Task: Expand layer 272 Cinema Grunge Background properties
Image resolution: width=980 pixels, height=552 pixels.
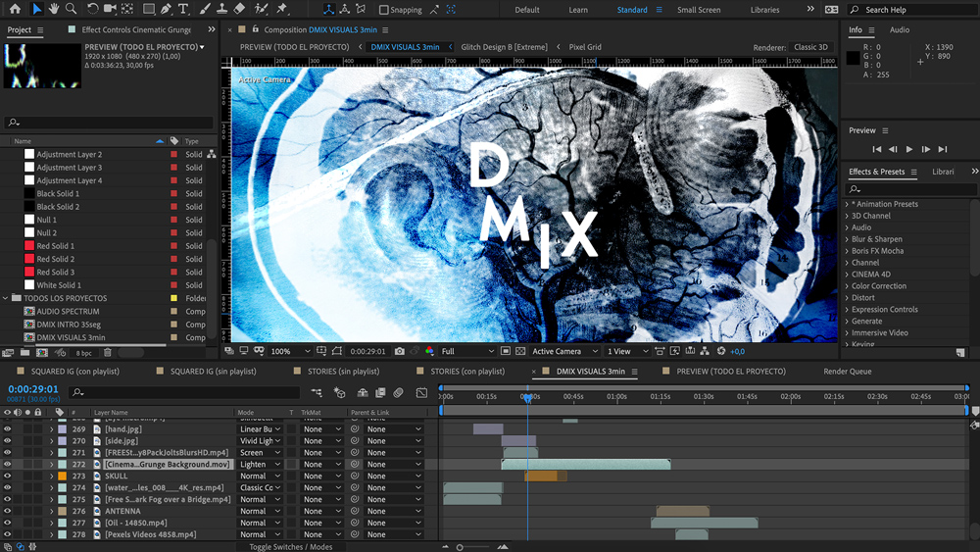Action: 51,465
